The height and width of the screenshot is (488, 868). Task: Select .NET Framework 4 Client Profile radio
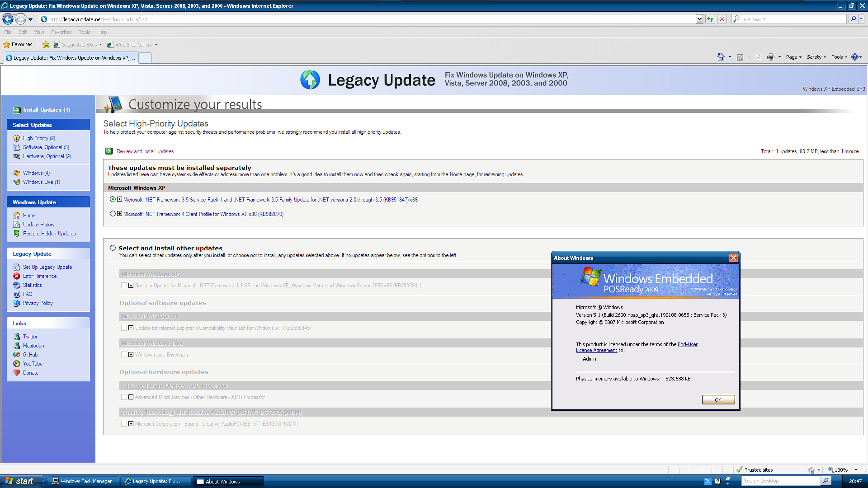[113, 214]
